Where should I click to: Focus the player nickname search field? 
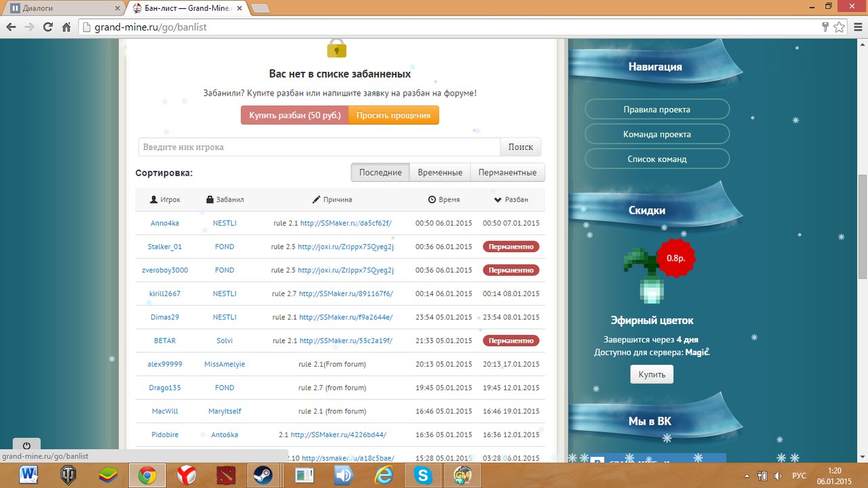point(319,147)
